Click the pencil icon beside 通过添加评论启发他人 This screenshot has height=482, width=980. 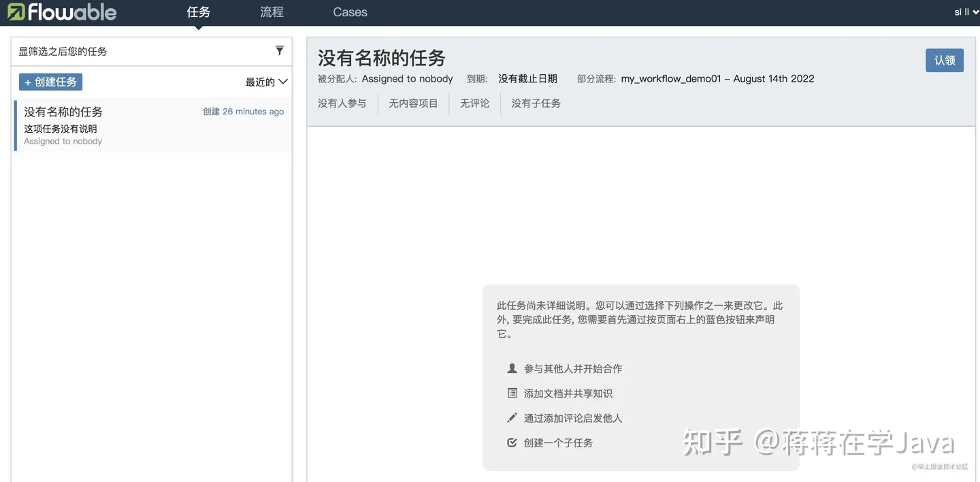coord(512,417)
